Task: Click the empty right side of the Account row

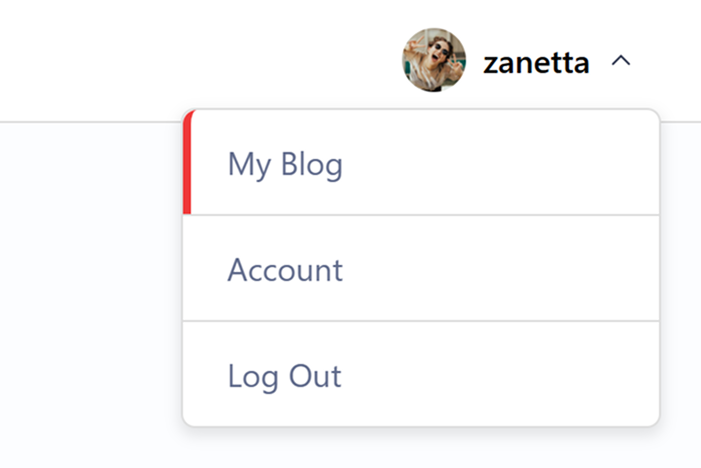Action: [560, 269]
